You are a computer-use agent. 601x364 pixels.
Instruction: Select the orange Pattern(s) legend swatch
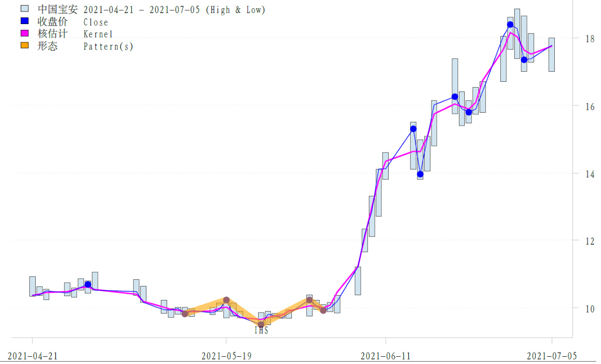25,46
